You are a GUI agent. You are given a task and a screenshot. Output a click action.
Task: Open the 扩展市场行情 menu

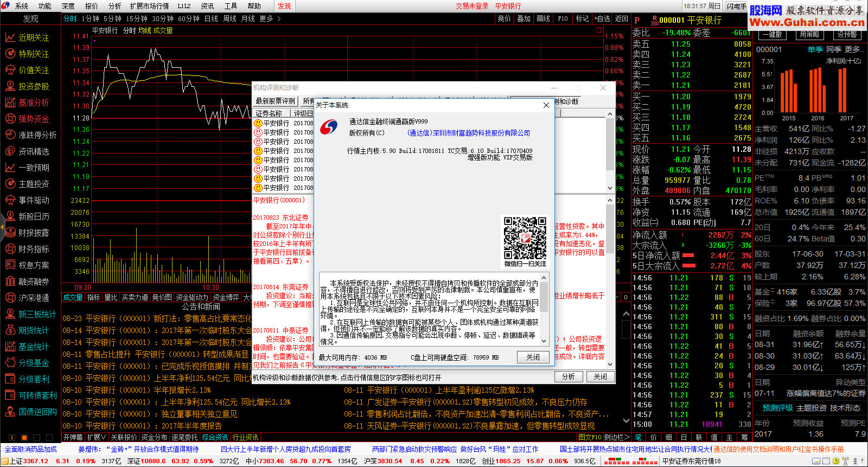[149, 6]
